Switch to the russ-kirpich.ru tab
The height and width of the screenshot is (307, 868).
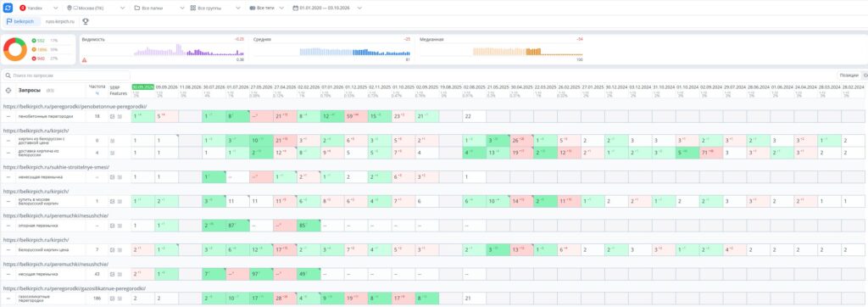[60, 21]
